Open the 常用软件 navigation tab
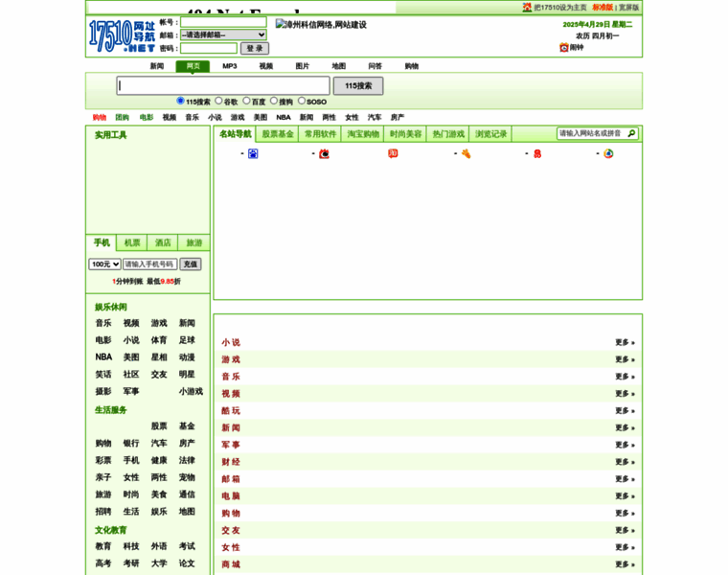 [x=320, y=134]
